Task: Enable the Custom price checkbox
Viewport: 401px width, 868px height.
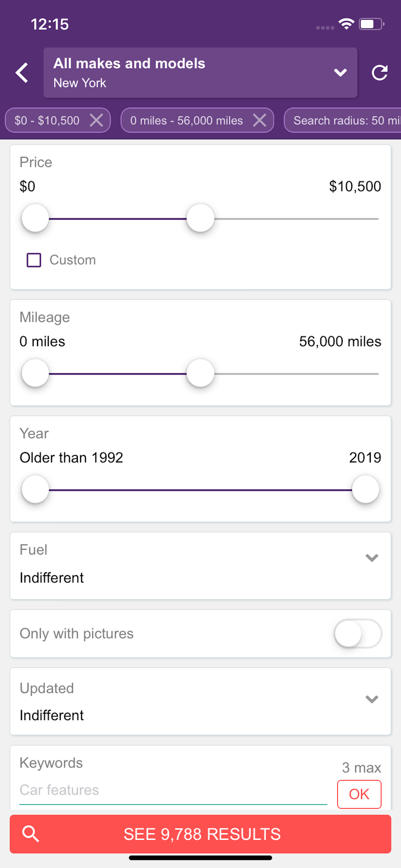Action: (34, 260)
